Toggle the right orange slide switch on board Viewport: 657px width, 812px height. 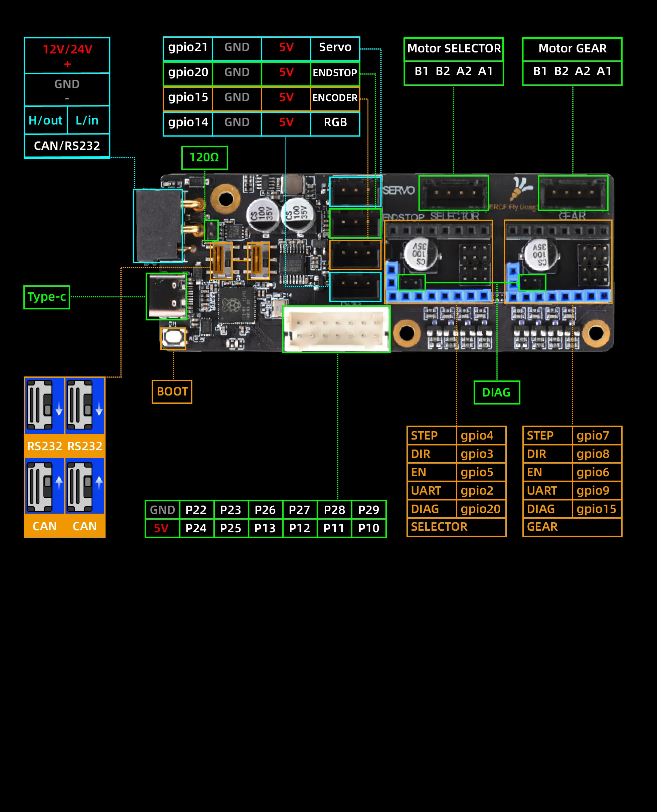pos(259,261)
